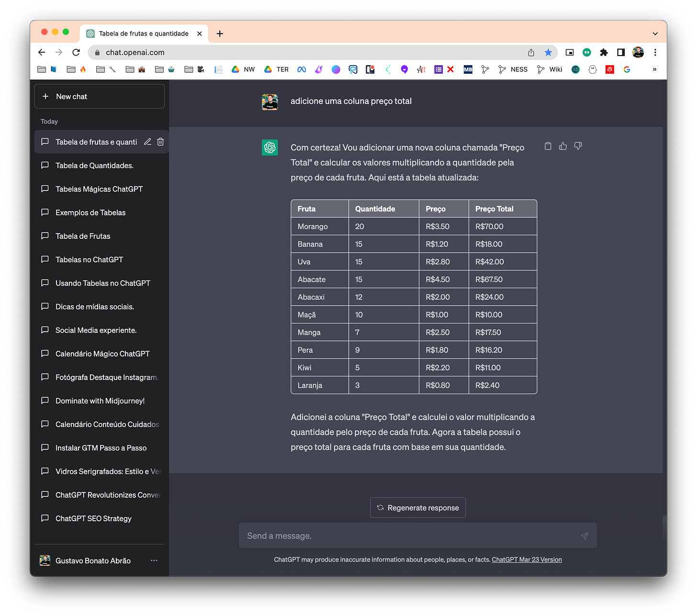
Task: Open the NESS bookmark
Action: click(x=513, y=69)
